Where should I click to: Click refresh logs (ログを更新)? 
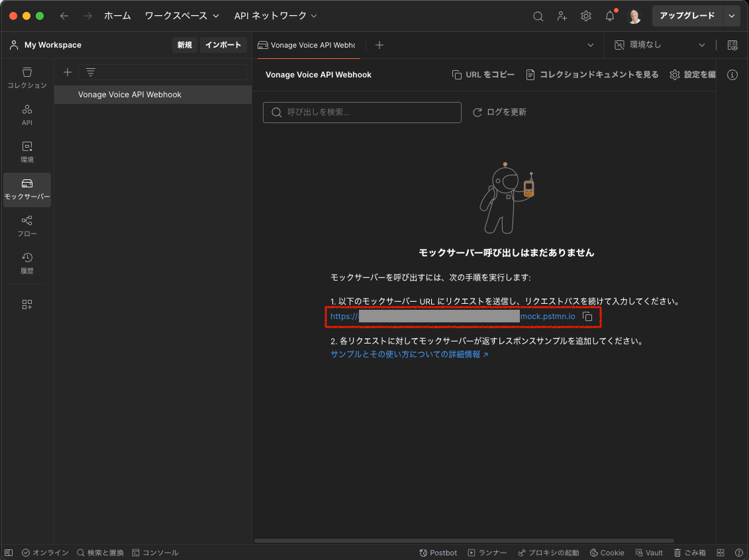pos(499,112)
